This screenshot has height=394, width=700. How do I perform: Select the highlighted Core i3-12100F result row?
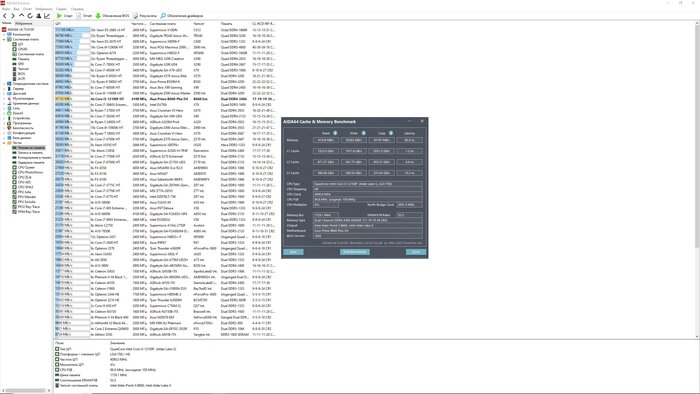[165, 99]
